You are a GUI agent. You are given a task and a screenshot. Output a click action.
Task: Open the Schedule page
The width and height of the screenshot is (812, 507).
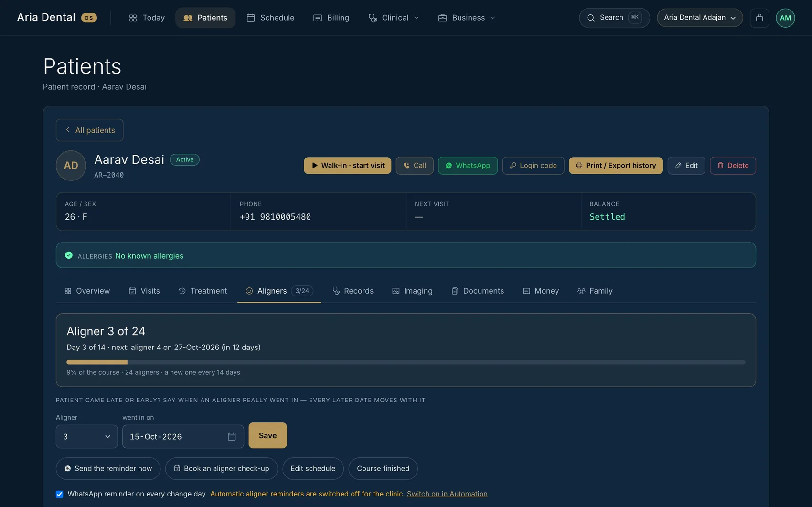[270, 18]
